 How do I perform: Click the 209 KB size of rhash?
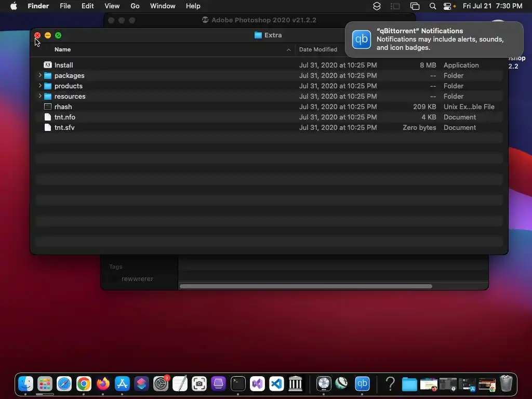[x=424, y=107]
